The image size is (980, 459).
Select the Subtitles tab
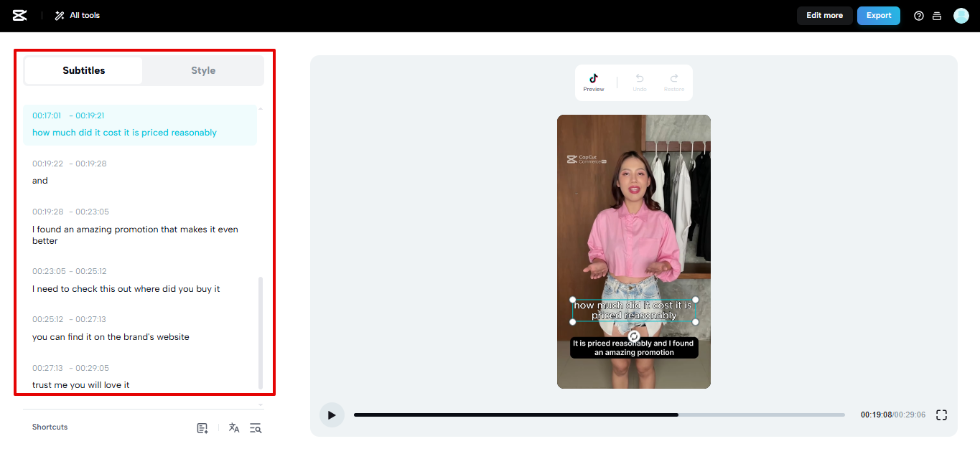point(83,70)
